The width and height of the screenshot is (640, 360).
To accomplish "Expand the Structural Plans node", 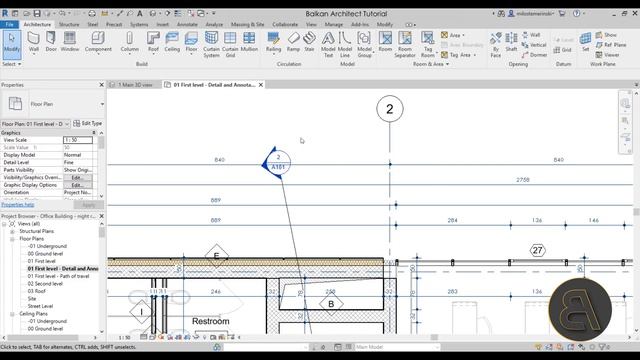I will pos(12,231).
